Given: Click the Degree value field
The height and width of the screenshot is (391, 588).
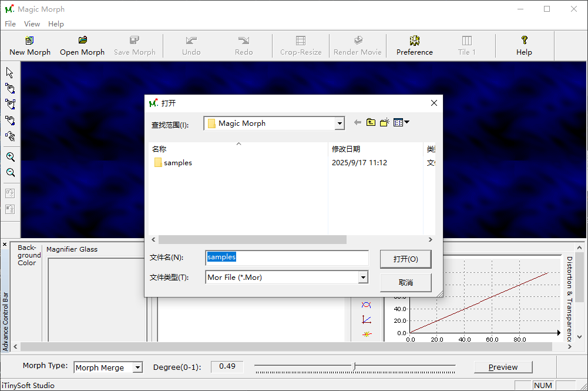Looking at the screenshot, I should tap(227, 367).
